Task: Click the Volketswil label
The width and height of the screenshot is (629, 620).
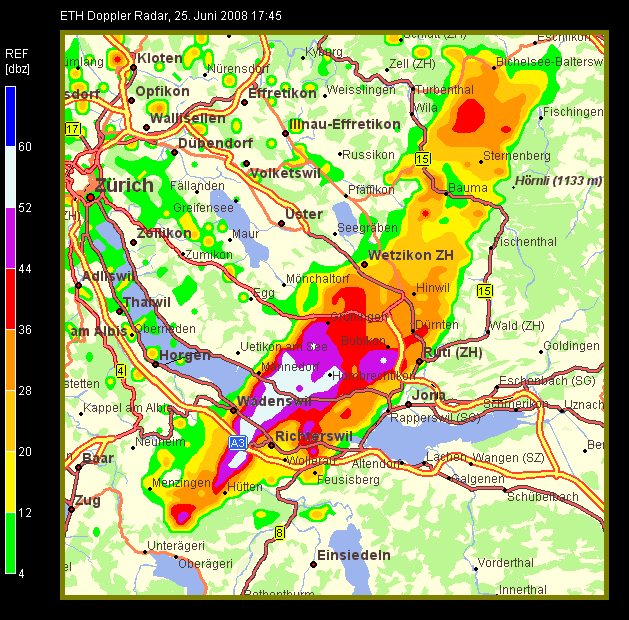Action: pyautogui.click(x=285, y=173)
